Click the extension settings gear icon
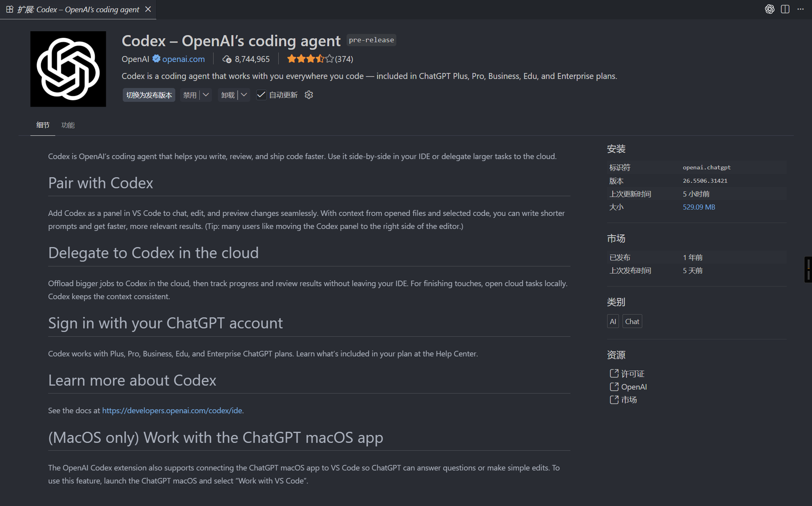812x506 pixels. pos(309,95)
